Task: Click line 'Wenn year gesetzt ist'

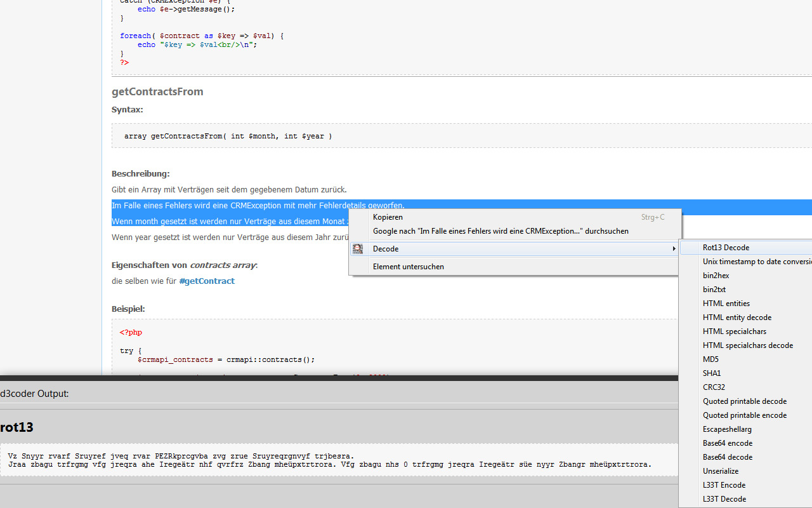Action: coord(231,237)
